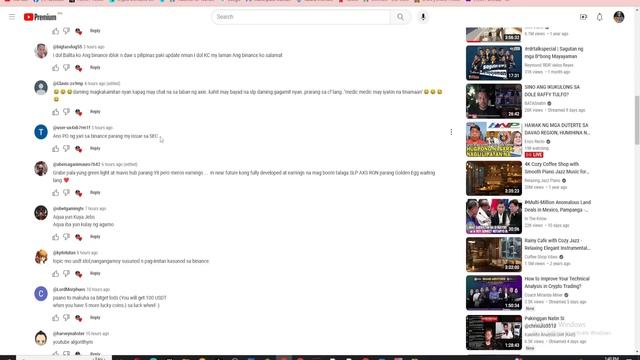The width and height of the screenshot is (640, 360).
Task: Heart the 'medic medic' emoji comment
Action: point(78,112)
